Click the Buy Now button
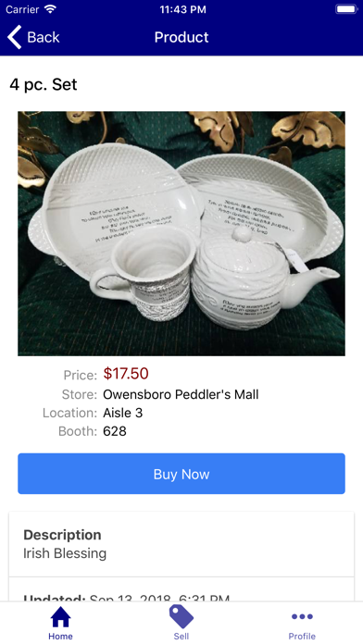Viewport: 363px width, 644px height. click(181, 474)
